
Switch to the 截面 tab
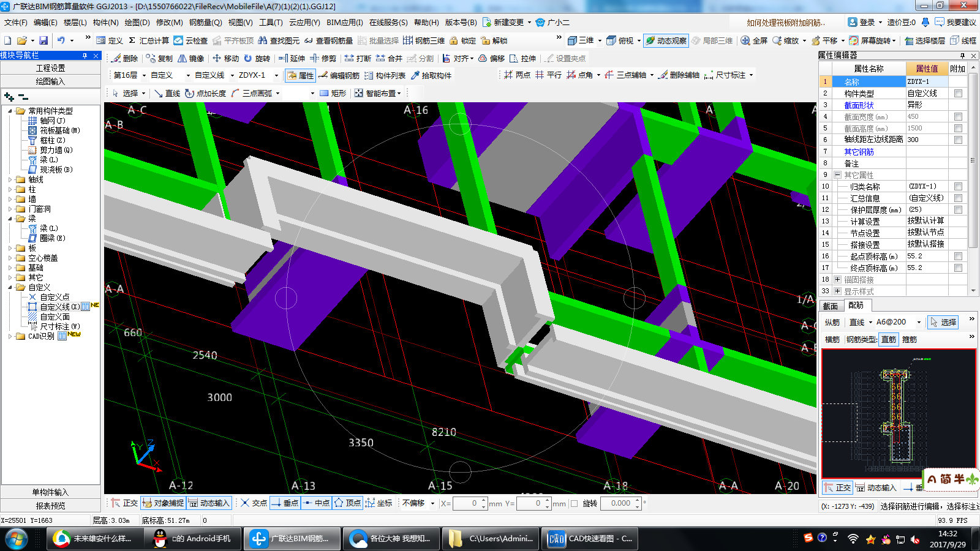point(831,305)
